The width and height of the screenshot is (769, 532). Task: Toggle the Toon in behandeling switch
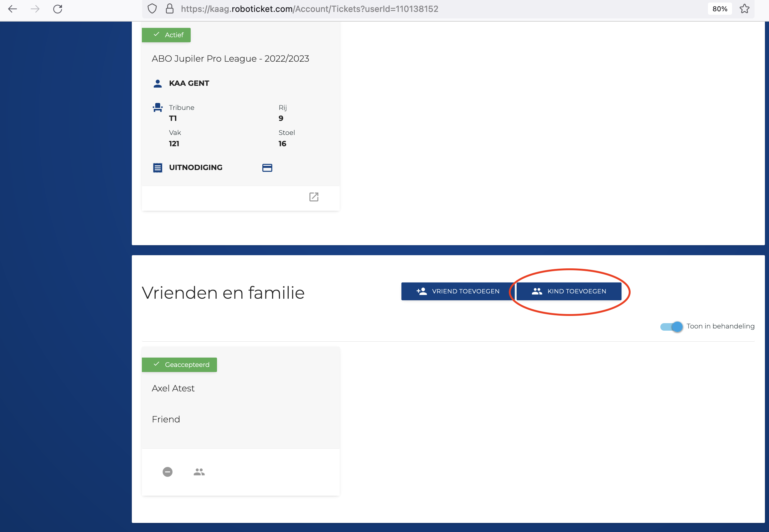pyautogui.click(x=671, y=327)
